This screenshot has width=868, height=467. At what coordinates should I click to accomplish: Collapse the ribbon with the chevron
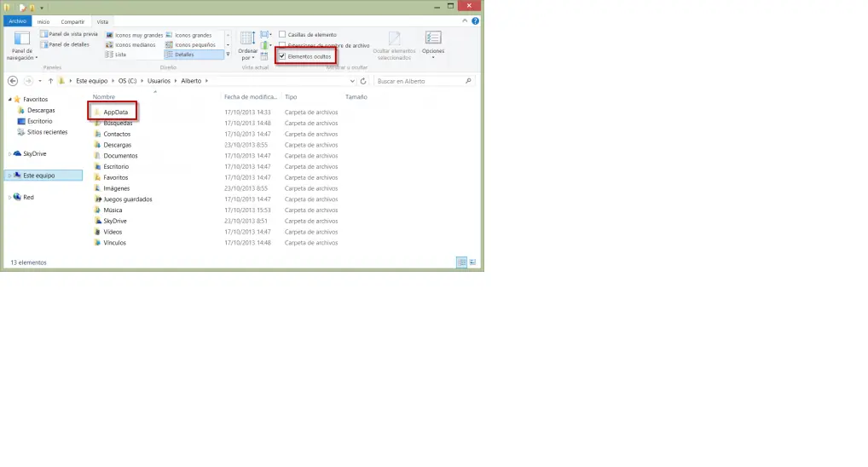[x=465, y=21]
